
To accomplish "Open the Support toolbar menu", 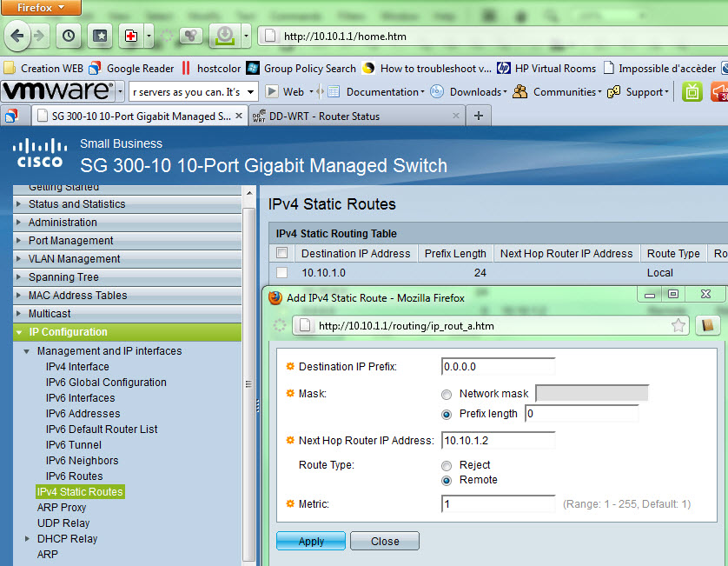I will coord(638,92).
